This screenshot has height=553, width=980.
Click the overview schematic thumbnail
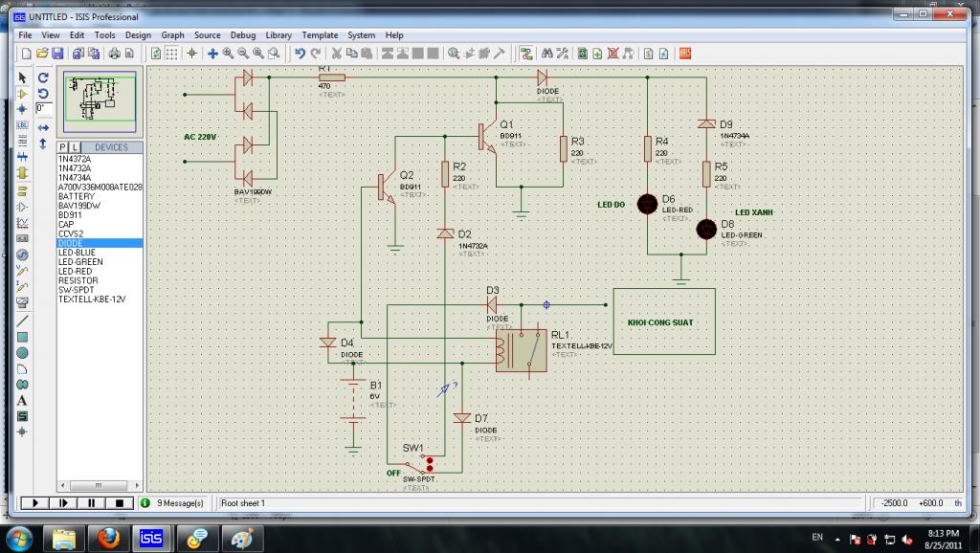100,97
